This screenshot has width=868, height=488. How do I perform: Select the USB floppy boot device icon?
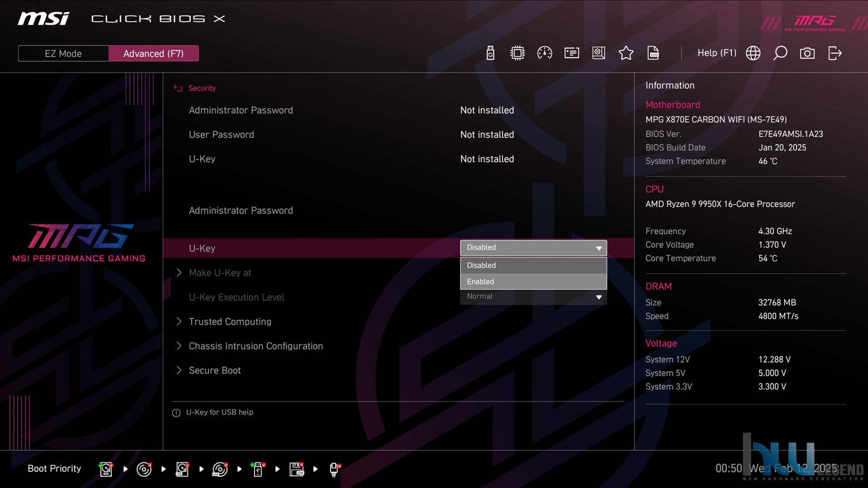297,469
